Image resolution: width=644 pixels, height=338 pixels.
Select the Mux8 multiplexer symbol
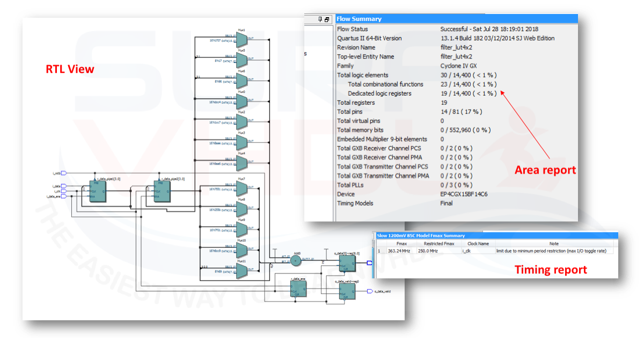(241, 208)
